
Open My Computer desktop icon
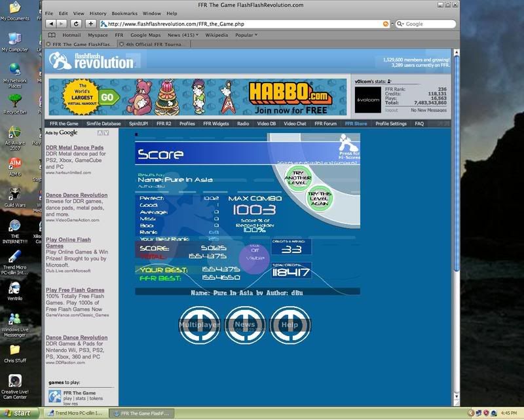pyautogui.click(x=14, y=43)
